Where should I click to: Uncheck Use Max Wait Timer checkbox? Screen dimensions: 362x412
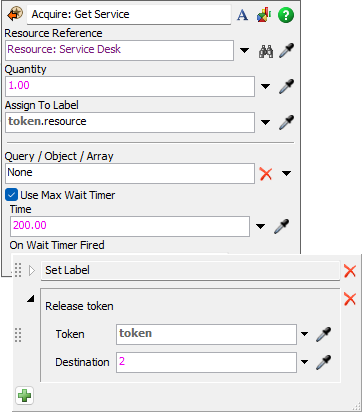12,195
